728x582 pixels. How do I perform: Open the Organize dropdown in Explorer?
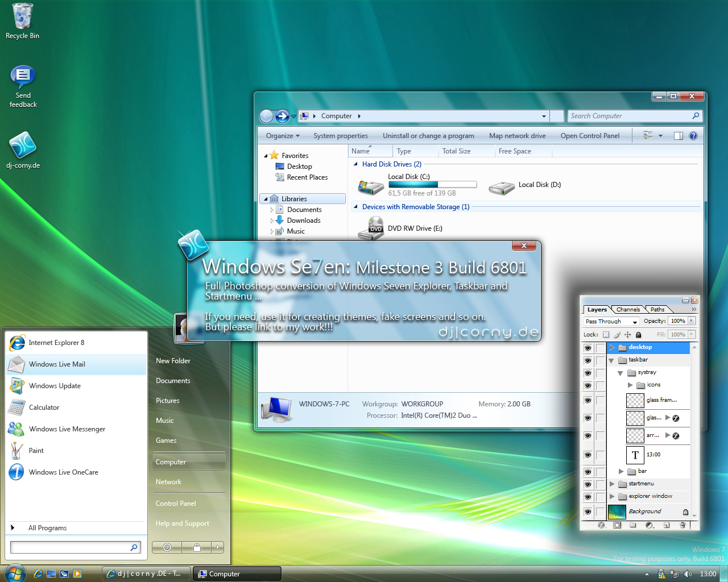(283, 136)
